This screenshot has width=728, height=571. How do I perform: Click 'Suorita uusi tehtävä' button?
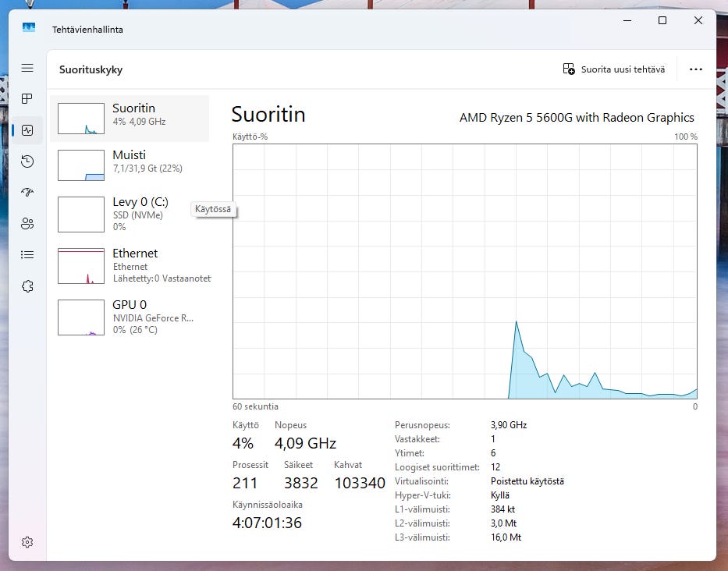click(614, 69)
